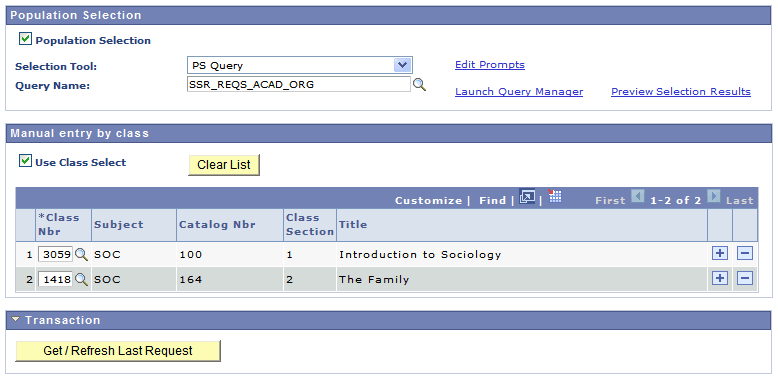Click the Query Name input field
The image size is (778, 379).
click(299, 84)
